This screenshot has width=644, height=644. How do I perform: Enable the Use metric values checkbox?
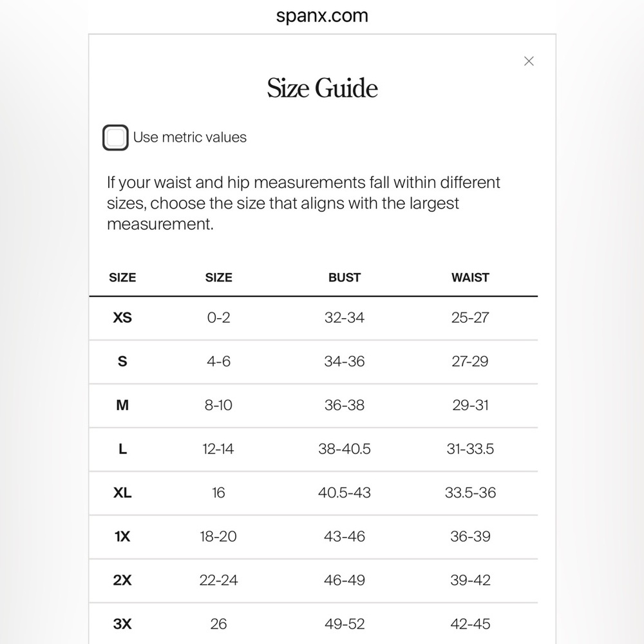coord(115,138)
